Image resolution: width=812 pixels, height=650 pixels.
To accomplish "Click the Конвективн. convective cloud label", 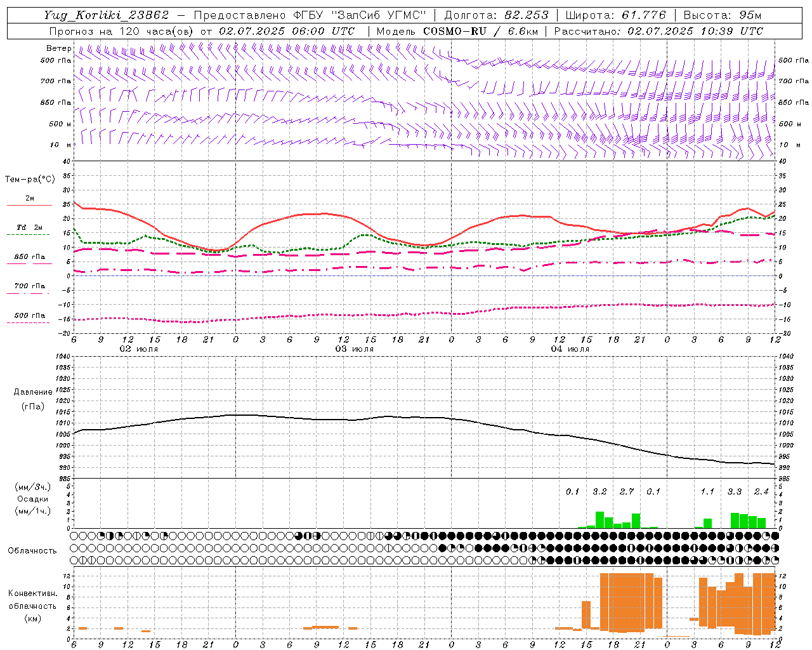I will 33,594.
